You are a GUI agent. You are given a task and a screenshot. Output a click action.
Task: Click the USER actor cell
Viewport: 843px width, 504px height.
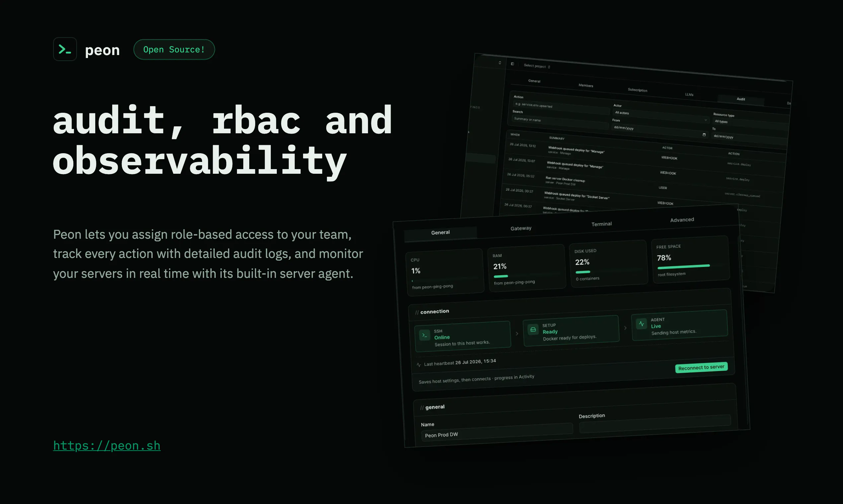pos(662,188)
